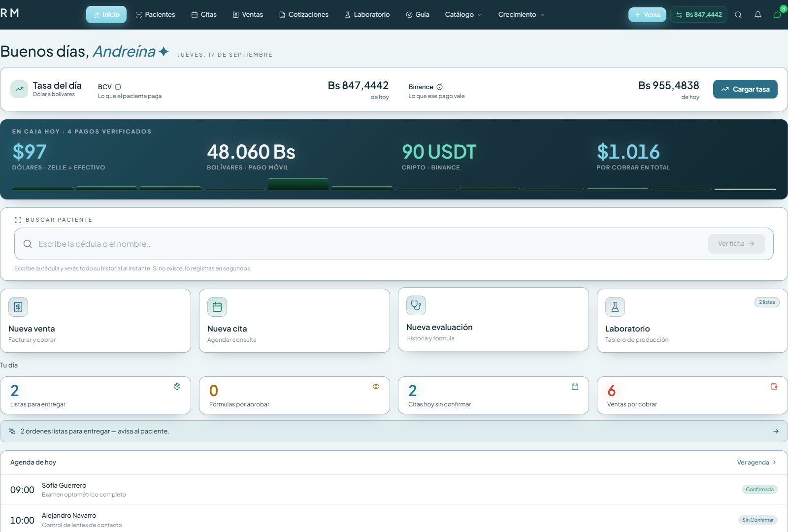
Task: Click the highlighted bar in caja chart
Action: click(x=298, y=184)
